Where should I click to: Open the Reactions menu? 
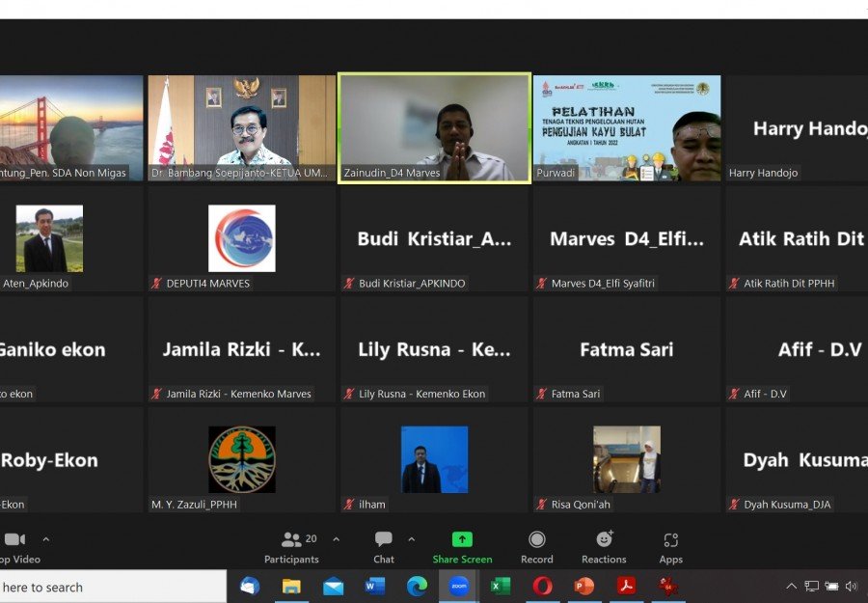(604, 548)
